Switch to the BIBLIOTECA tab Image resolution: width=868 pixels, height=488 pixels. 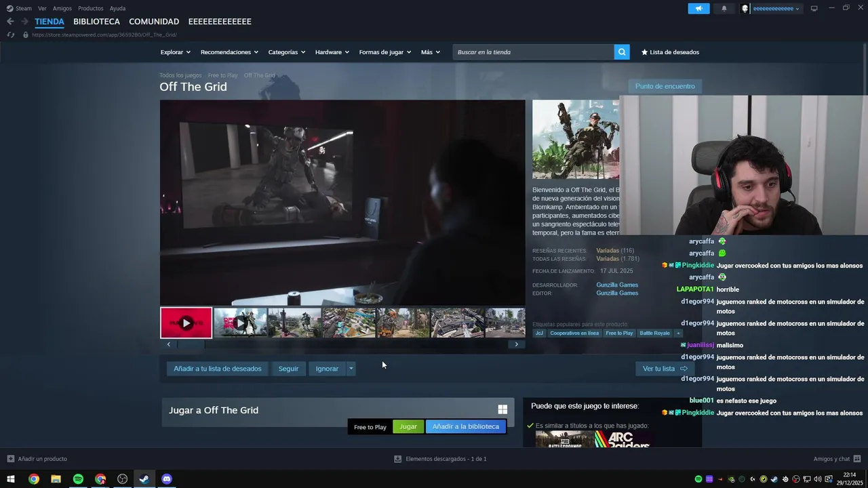coord(96,22)
